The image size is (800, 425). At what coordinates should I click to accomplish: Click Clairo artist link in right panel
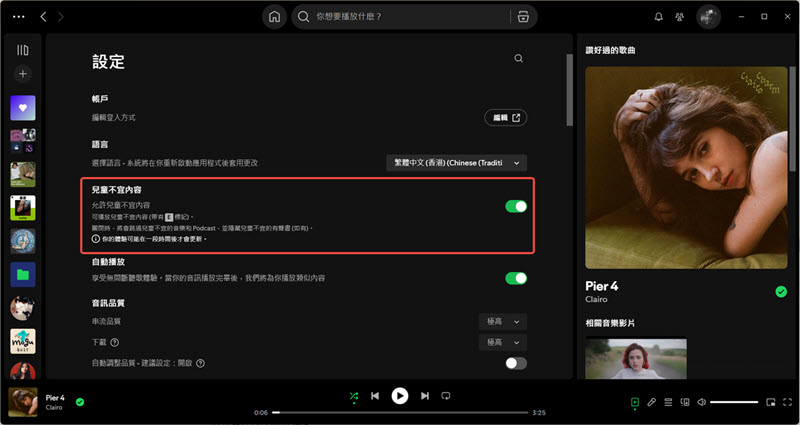(596, 299)
